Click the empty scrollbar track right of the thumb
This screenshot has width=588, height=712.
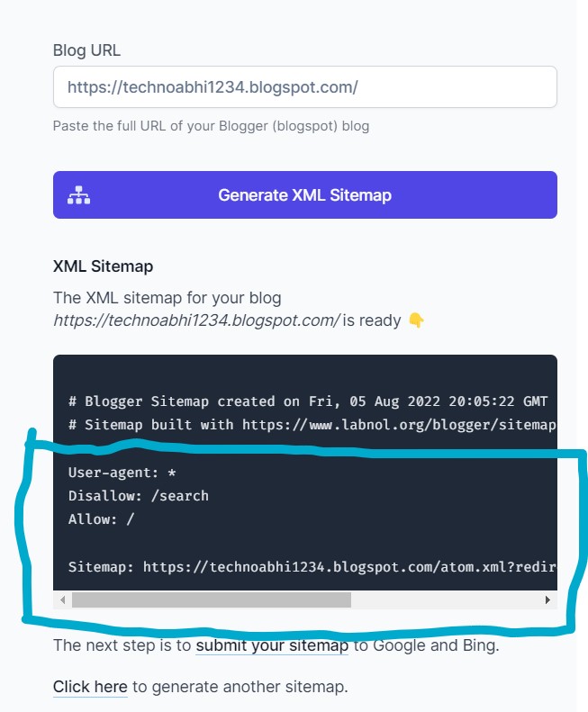(x=447, y=599)
